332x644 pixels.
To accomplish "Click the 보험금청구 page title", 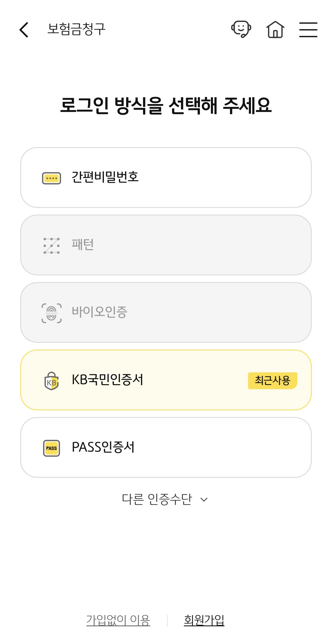I will point(76,29).
